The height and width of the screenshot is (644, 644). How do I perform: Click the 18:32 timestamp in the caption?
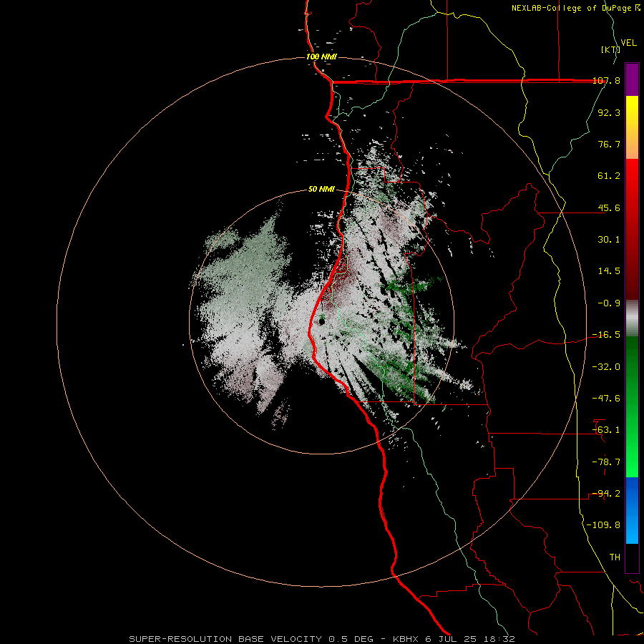coord(501,639)
